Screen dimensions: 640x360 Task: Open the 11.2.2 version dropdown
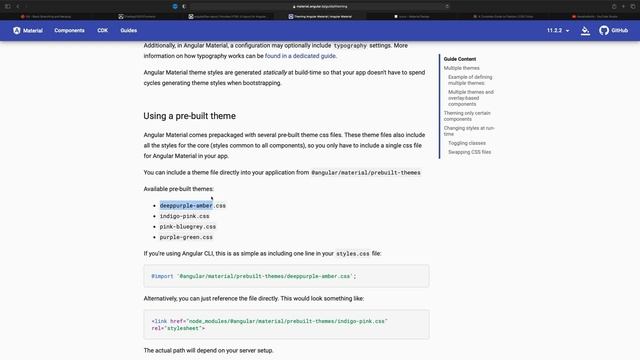(558, 31)
